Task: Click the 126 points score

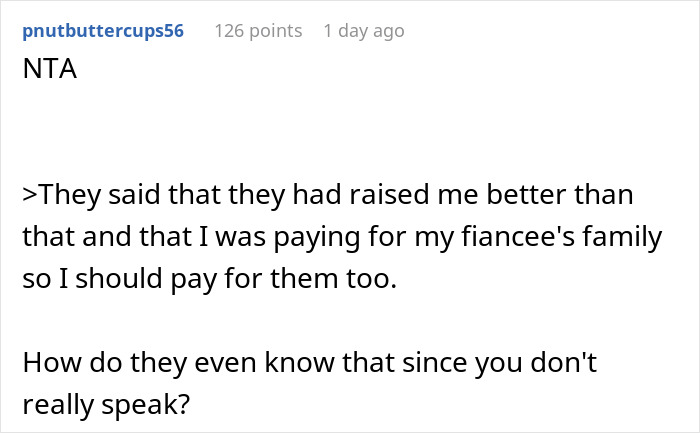Action: click(258, 31)
